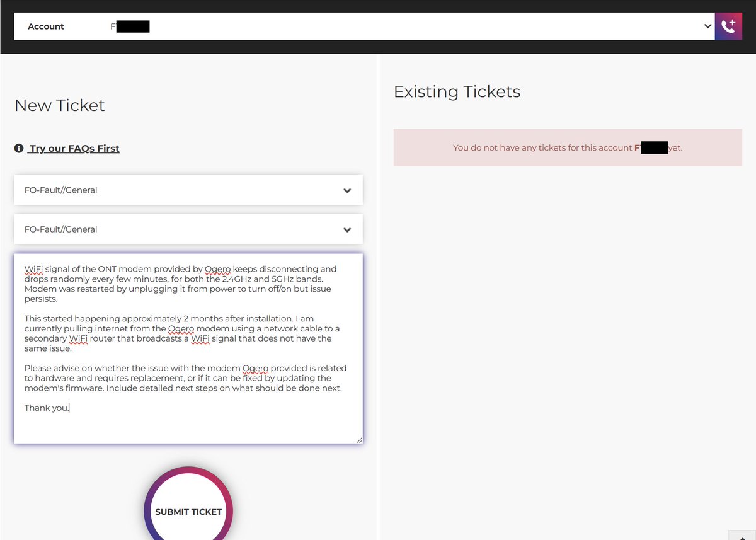Click the phone-plus call icon
Viewport: 756px width, 540px height.
click(x=729, y=26)
